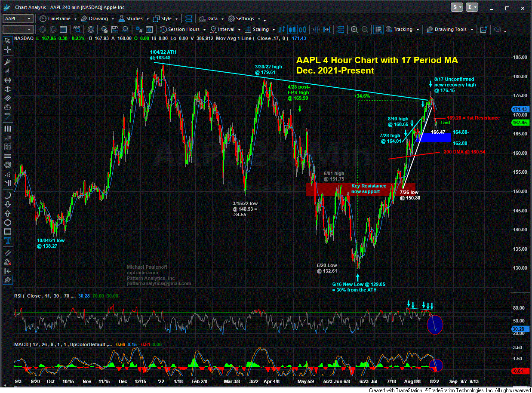Pick the parallel lines drawing tool

coord(7,99)
